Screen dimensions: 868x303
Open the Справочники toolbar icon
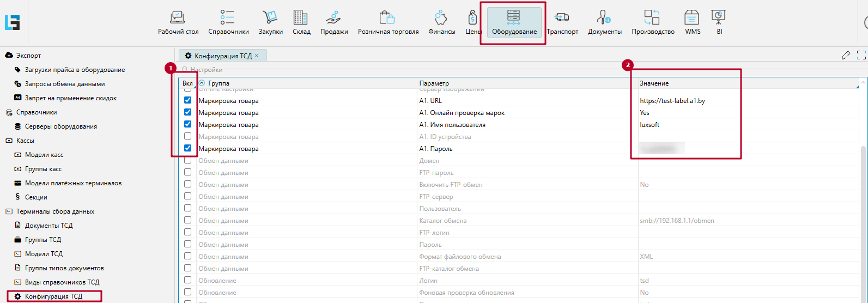point(228,18)
